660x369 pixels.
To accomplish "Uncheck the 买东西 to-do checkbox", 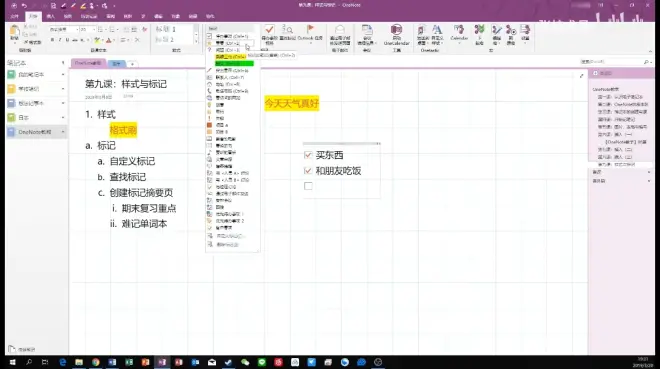I will click(x=308, y=155).
